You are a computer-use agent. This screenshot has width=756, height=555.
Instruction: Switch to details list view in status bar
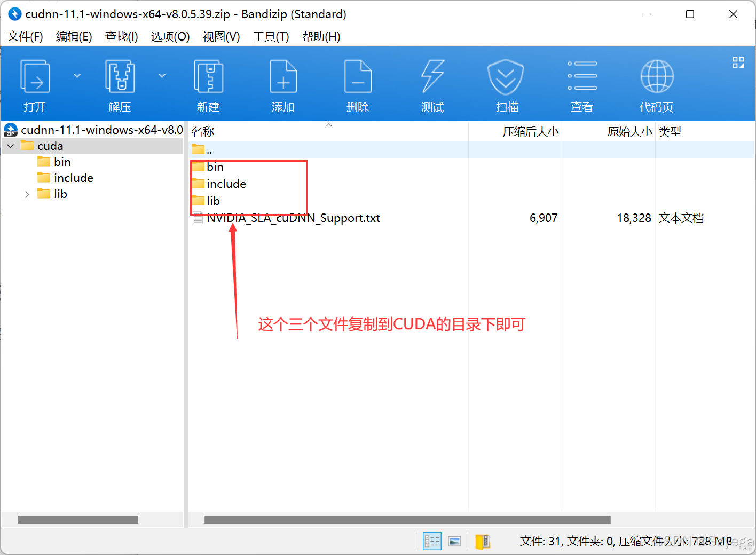(x=432, y=541)
